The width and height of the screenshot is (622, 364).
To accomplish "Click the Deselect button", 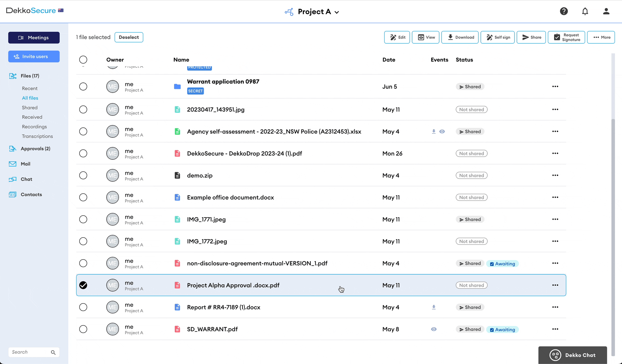I will click(x=129, y=37).
